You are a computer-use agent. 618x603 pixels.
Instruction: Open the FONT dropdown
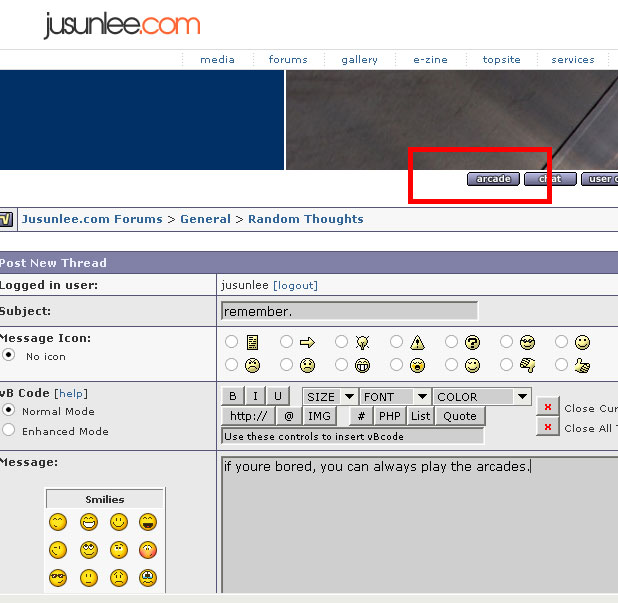(395, 397)
